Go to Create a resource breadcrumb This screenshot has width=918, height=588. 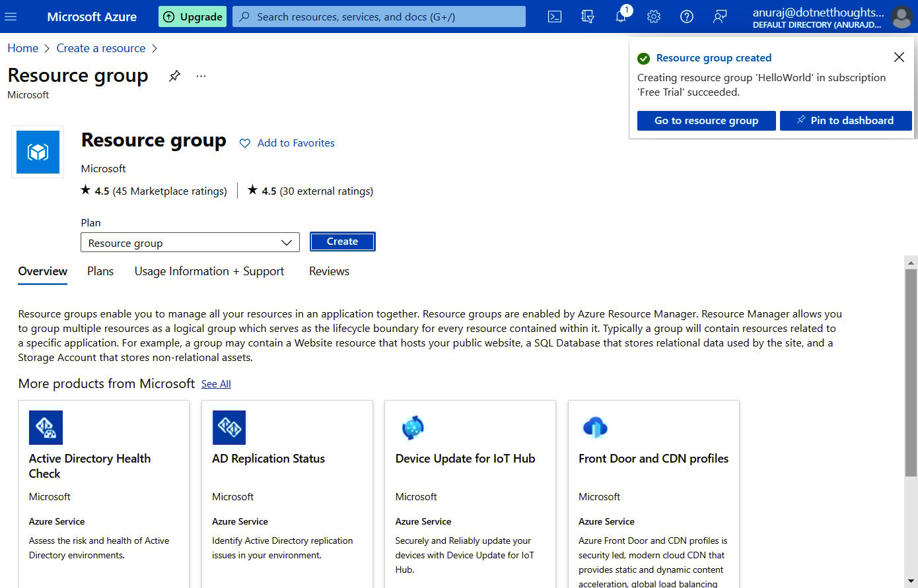click(101, 48)
